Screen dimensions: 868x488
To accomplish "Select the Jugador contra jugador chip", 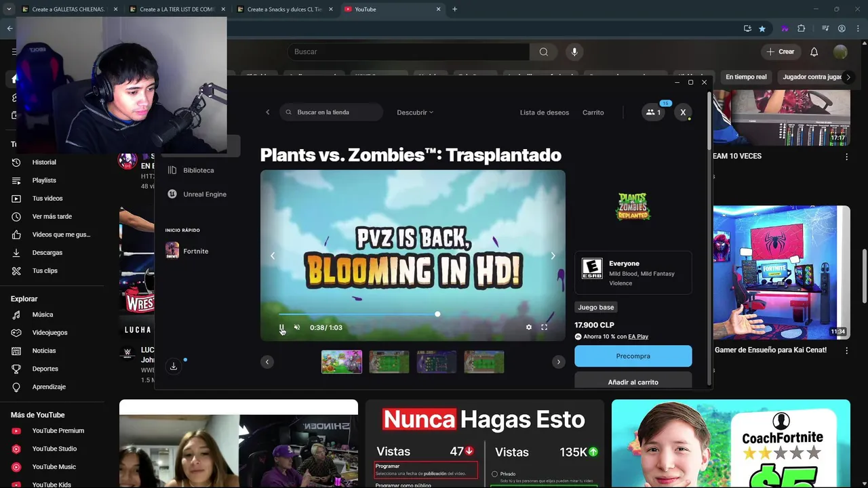I will [x=812, y=77].
